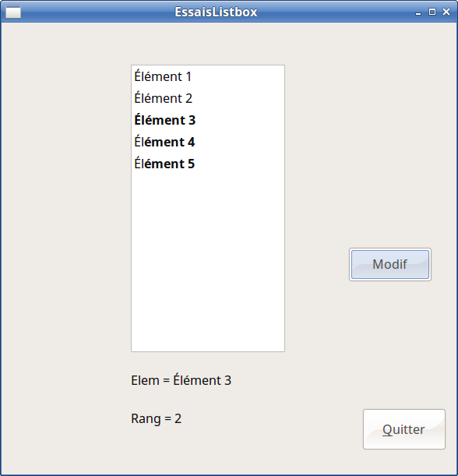Click the Quitter button
This screenshot has width=458, height=476.
(x=404, y=429)
